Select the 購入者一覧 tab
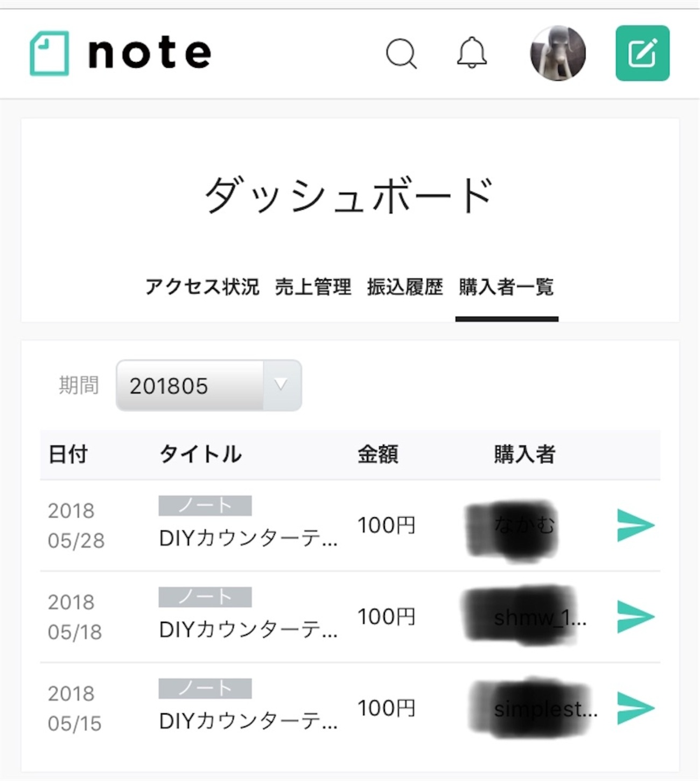The height and width of the screenshot is (781, 700). pyautogui.click(x=506, y=287)
